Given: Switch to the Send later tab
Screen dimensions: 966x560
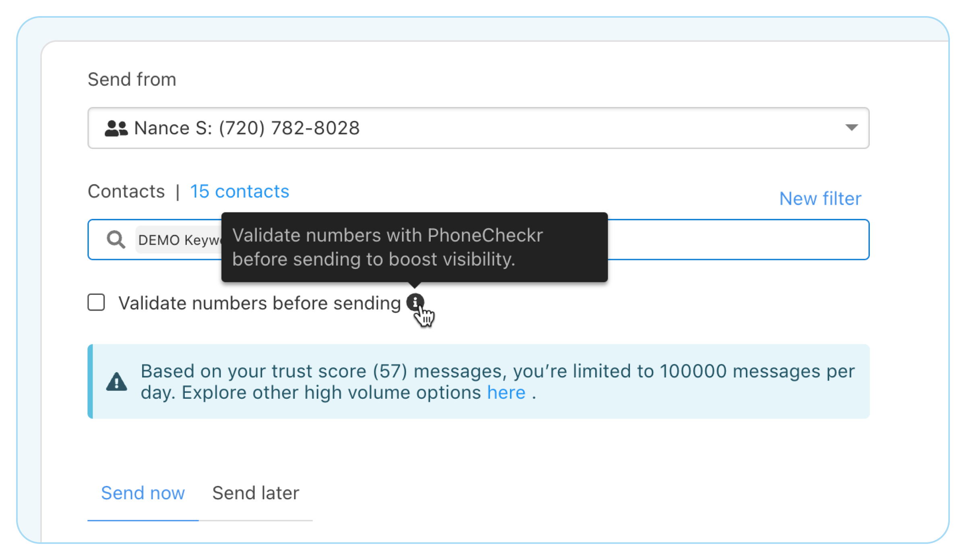Looking at the screenshot, I should [x=256, y=492].
